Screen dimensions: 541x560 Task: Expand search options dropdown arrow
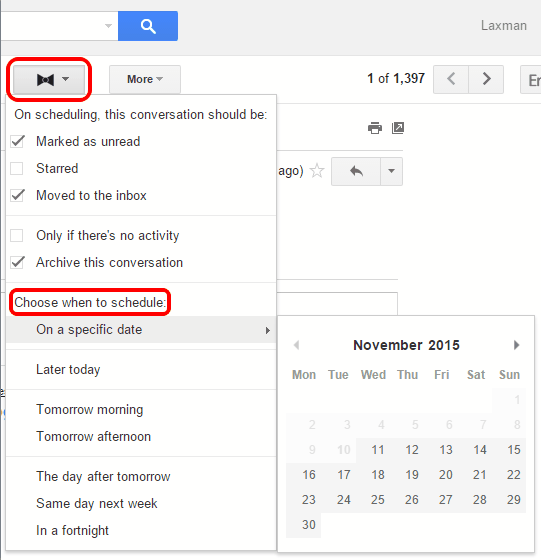tap(108, 26)
